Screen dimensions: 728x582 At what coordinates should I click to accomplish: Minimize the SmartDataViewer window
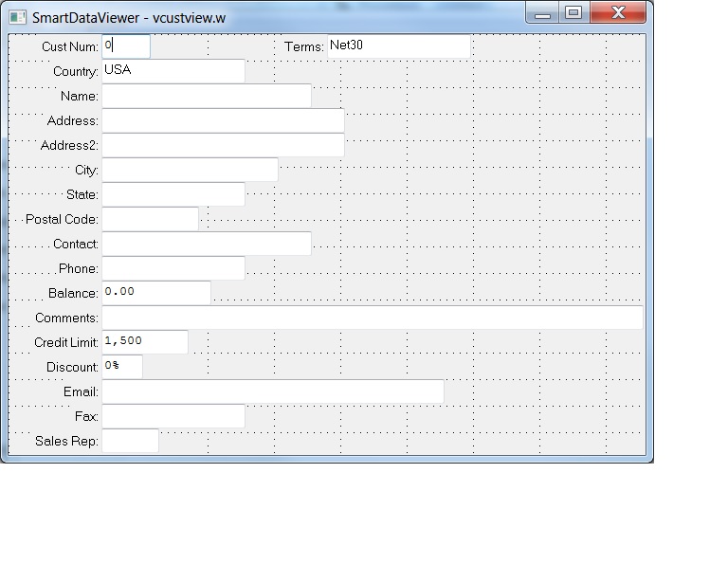tap(542, 12)
